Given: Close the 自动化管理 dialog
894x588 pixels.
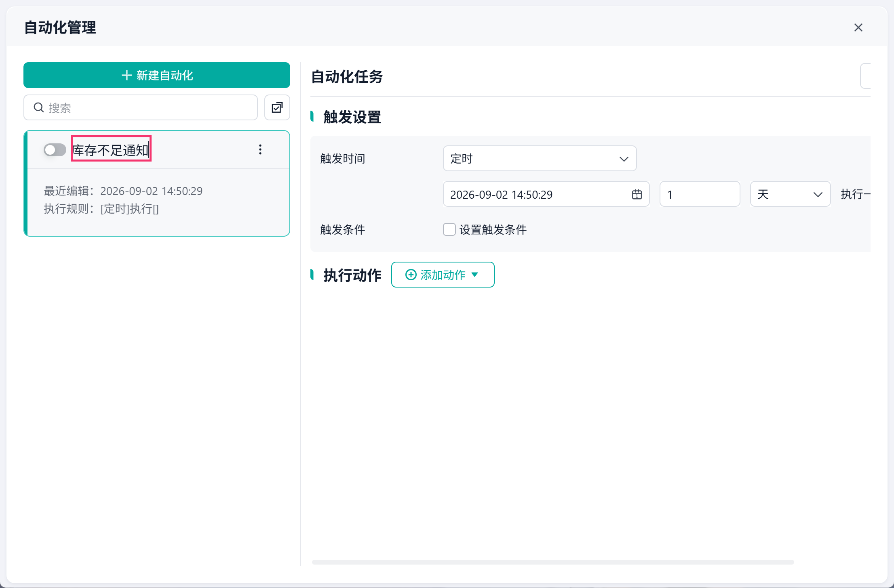Looking at the screenshot, I should click(858, 27).
